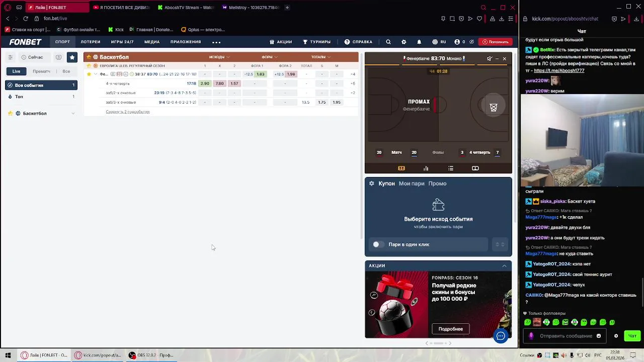Open the Telegram link in BotRix message
The height and width of the screenshot is (362, 644).
[559, 71]
